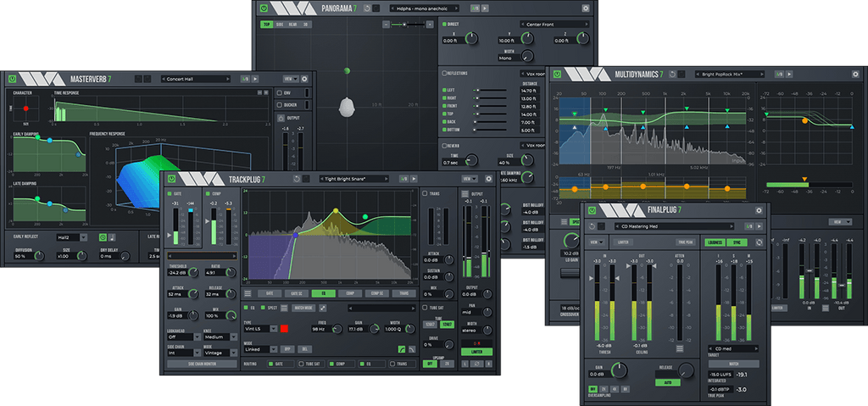The width and height of the screenshot is (868, 406).
Task: Open MasterVerb 7 settings gear
Action: (304, 79)
